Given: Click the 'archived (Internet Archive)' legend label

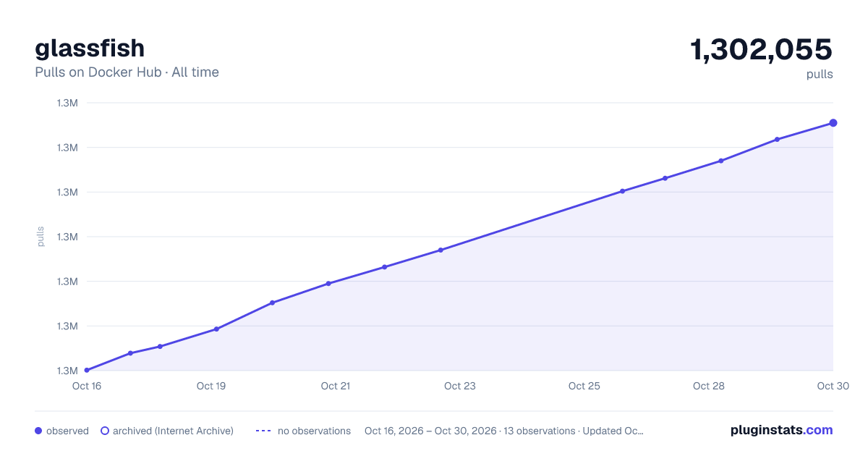Looking at the screenshot, I should pos(173,431).
